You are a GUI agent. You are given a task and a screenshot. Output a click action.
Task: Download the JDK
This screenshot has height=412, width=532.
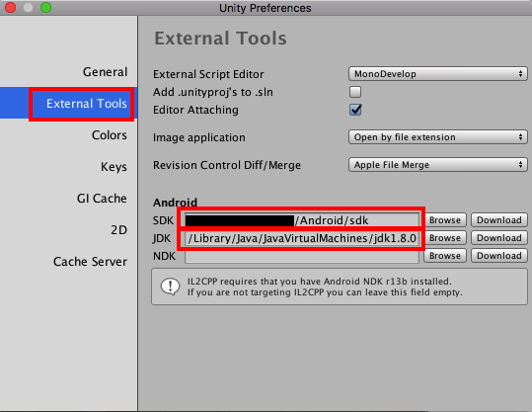pyautogui.click(x=499, y=238)
